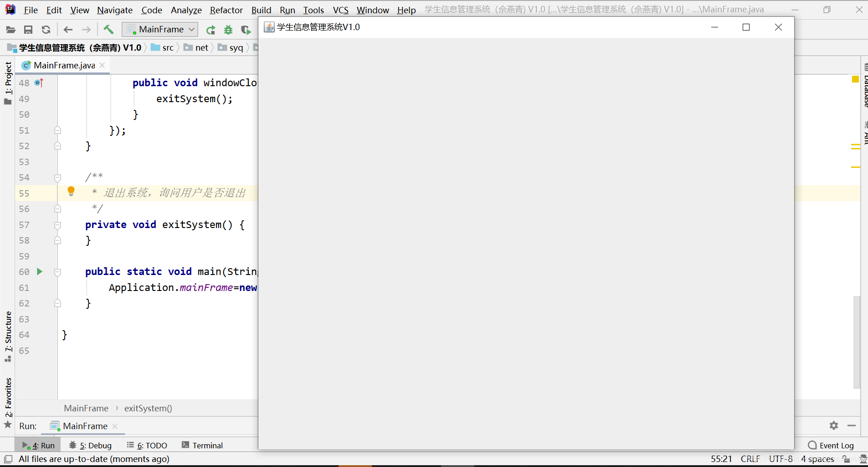This screenshot has width=868, height=467.
Task: Open the VCS menu
Action: [340, 10]
